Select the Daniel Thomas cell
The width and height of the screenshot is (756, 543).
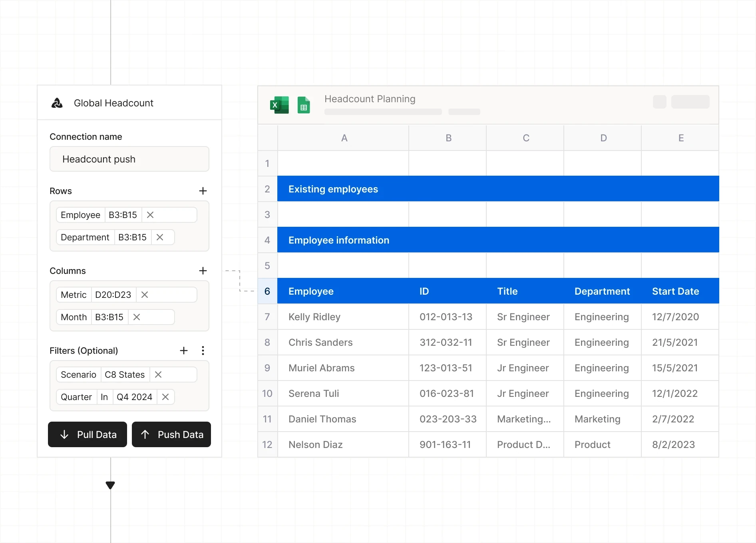(x=343, y=419)
